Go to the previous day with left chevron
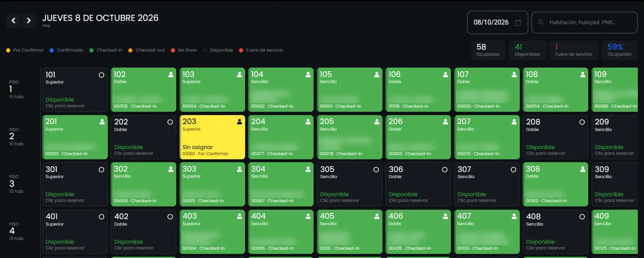Screen dimensions: 644x258 pyautogui.click(x=14, y=20)
